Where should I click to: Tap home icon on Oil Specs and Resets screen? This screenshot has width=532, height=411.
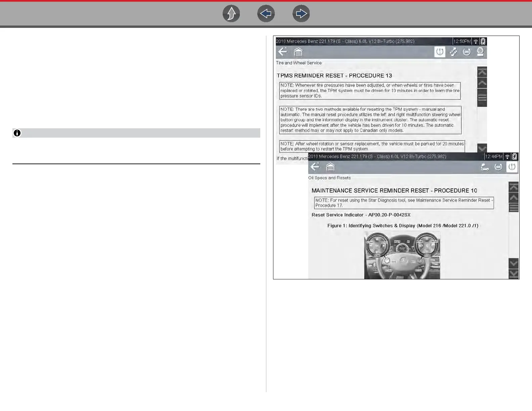[330, 167]
